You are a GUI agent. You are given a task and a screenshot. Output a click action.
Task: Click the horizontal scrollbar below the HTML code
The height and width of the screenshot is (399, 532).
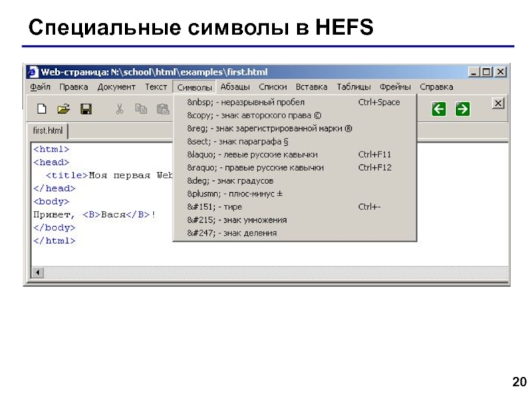(x=199, y=271)
